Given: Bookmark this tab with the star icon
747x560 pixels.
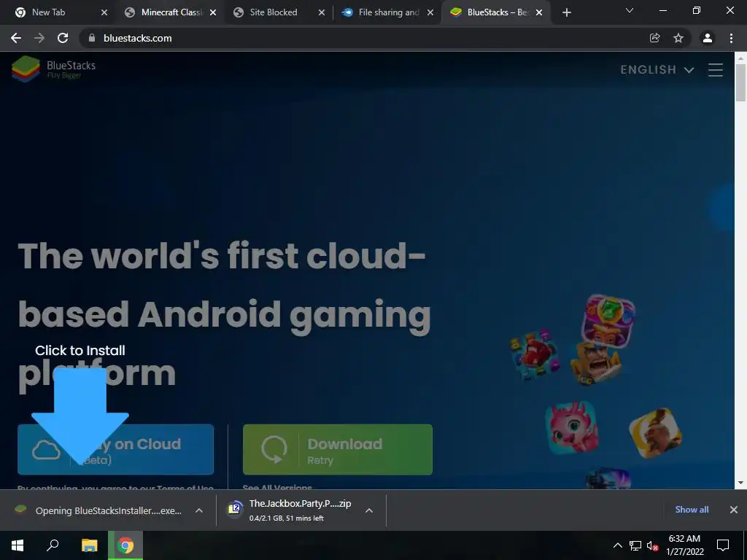Looking at the screenshot, I should click(678, 38).
